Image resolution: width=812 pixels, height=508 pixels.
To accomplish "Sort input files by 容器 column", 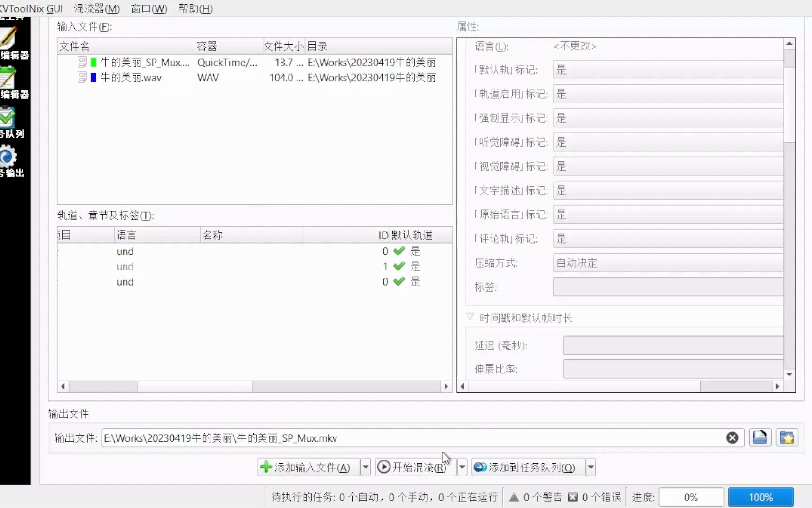I will 229,46.
